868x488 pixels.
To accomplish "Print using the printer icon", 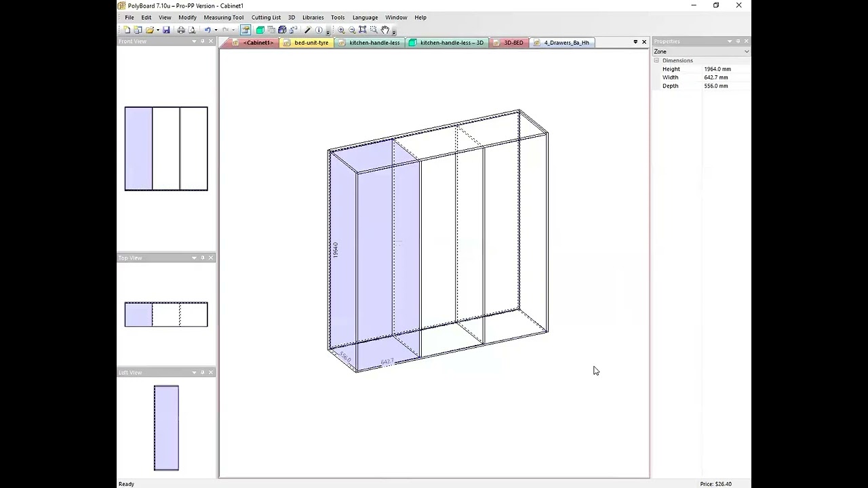I will tap(181, 30).
